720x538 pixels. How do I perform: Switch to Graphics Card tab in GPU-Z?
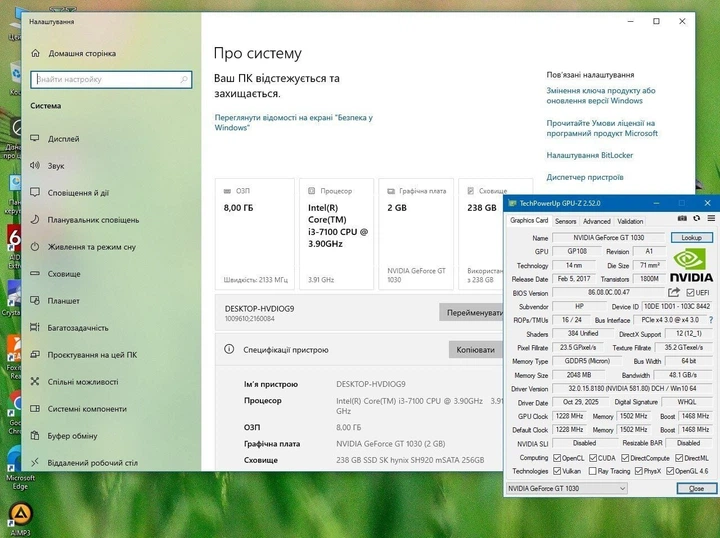click(x=529, y=220)
